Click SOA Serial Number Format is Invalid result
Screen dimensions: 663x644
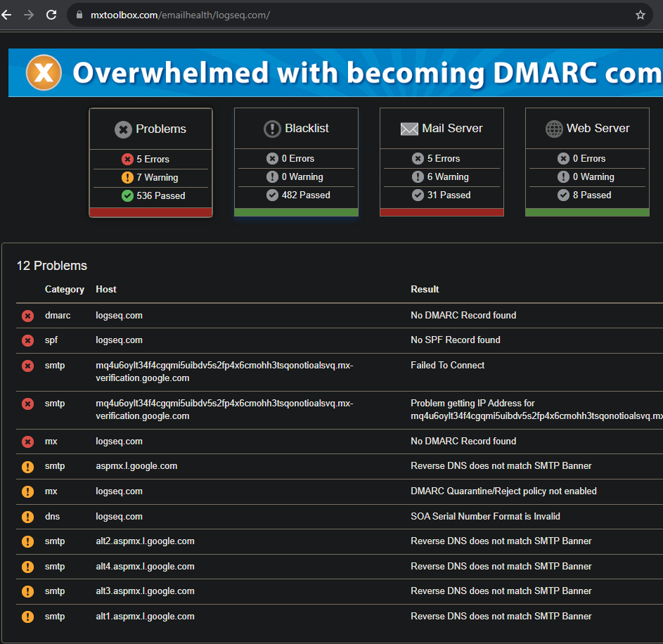click(x=485, y=516)
